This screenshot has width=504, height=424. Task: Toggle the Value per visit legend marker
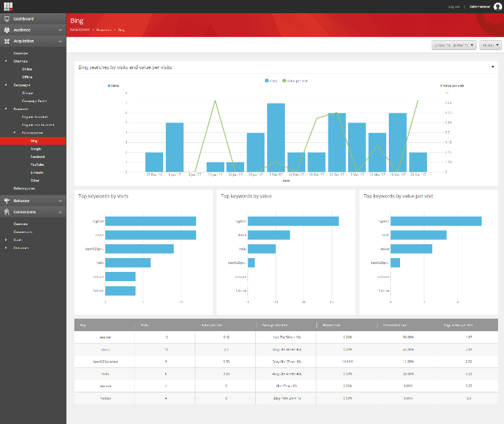284,81
